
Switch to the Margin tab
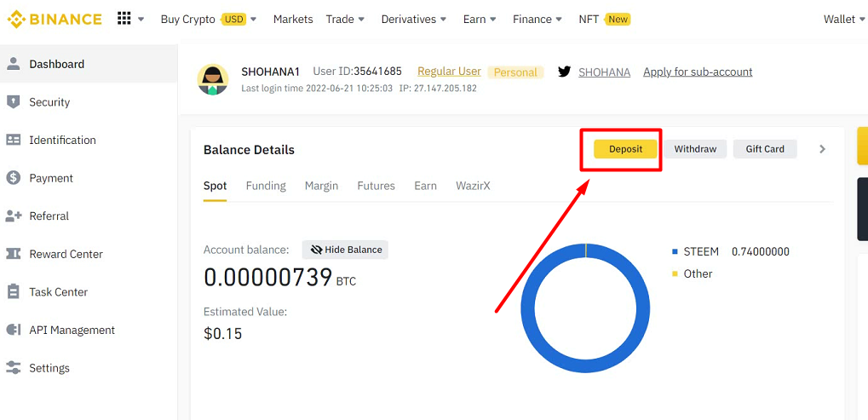322,186
